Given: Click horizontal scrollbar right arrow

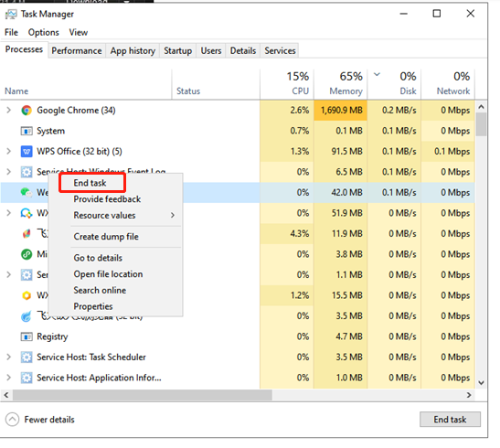Looking at the screenshot, I should [x=469, y=395].
